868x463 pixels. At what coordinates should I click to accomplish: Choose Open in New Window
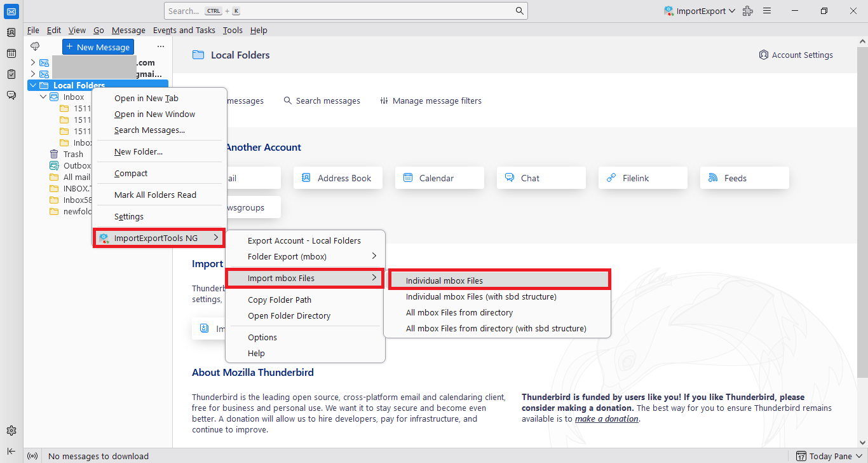(159, 114)
